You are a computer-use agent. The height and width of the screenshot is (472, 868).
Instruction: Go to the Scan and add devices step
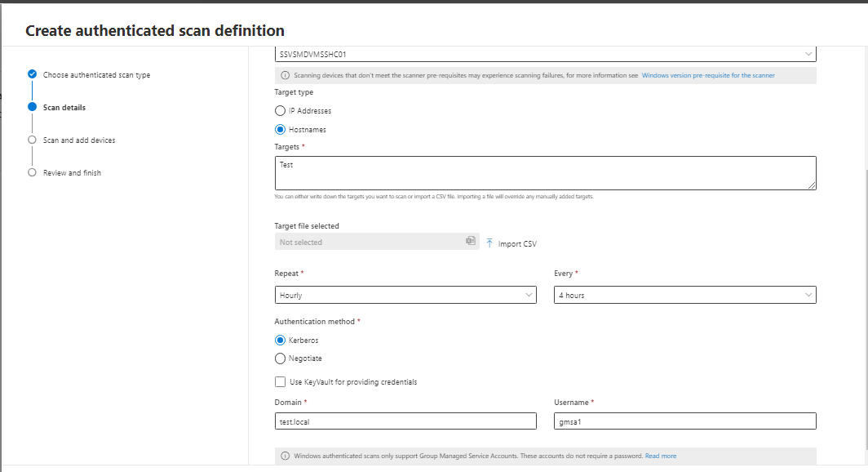coord(32,140)
